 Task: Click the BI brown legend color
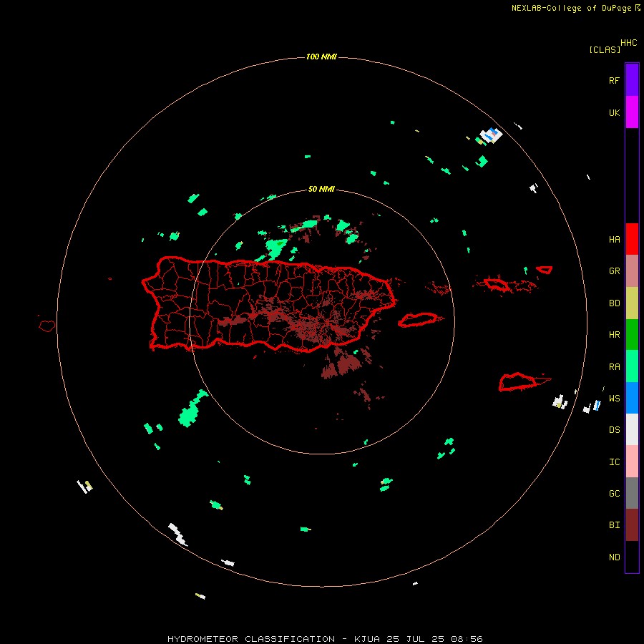[x=632, y=525]
